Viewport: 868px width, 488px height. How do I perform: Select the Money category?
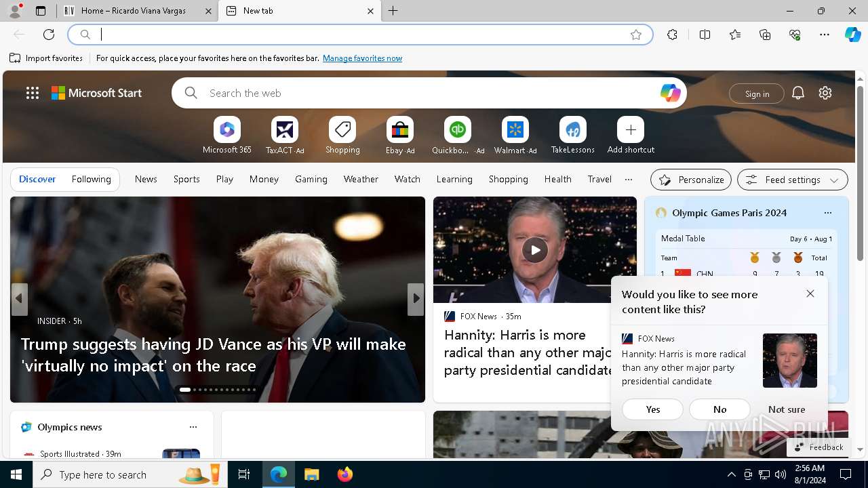coord(264,179)
